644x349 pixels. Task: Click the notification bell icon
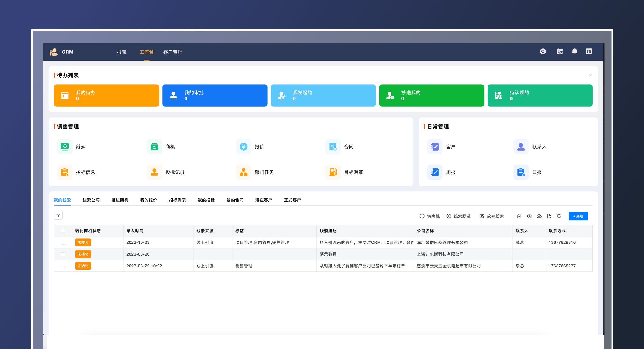pyautogui.click(x=574, y=52)
